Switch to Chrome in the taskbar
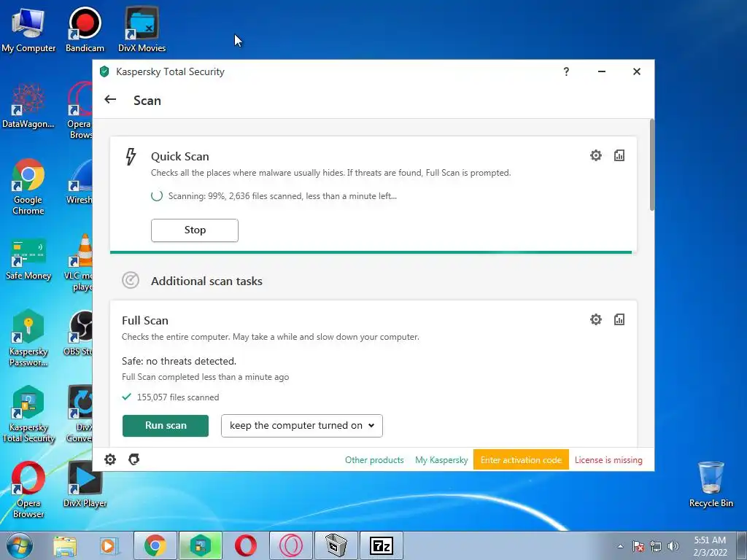Image resolution: width=747 pixels, height=560 pixels. [155, 545]
